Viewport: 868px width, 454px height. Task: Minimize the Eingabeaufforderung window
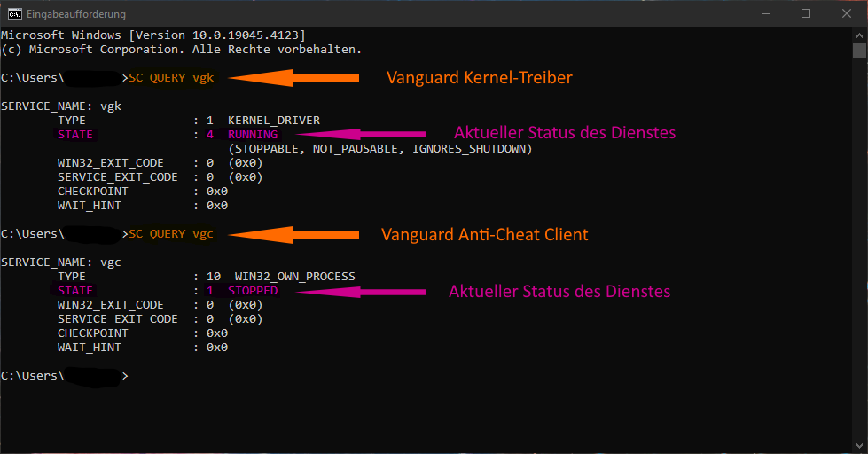tap(766, 14)
